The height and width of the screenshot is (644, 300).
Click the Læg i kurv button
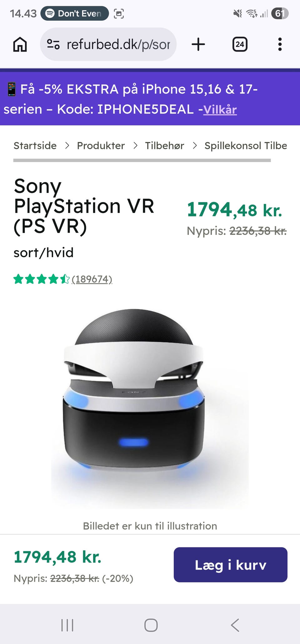pyautogui.click(x=230, y=565)
